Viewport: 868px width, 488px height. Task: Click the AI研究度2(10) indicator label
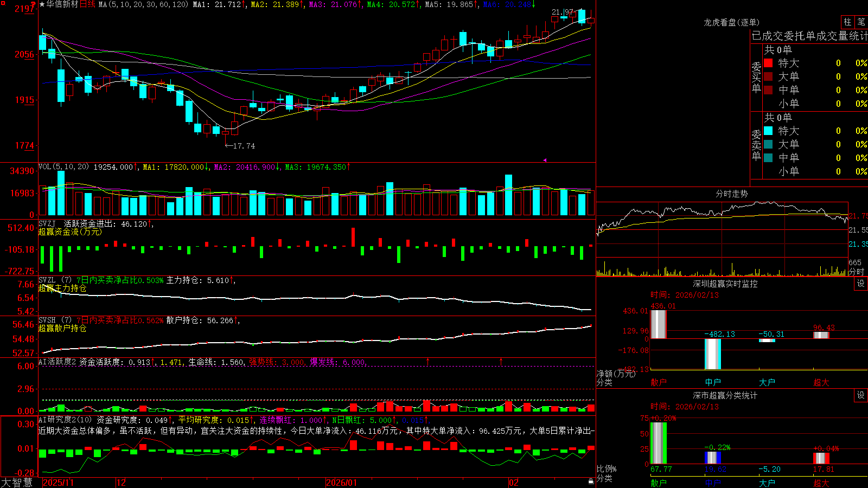tap(65, 420)
